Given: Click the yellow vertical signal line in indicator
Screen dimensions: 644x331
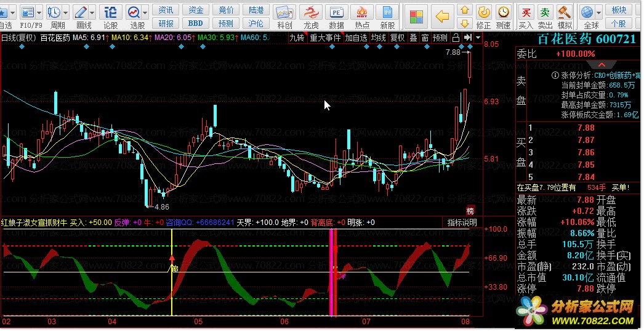Looking at the screenshot, I should tap(172, 272).
